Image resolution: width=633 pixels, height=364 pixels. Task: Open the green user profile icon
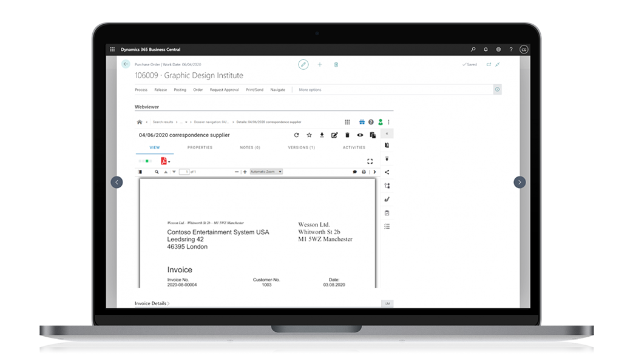381,122
